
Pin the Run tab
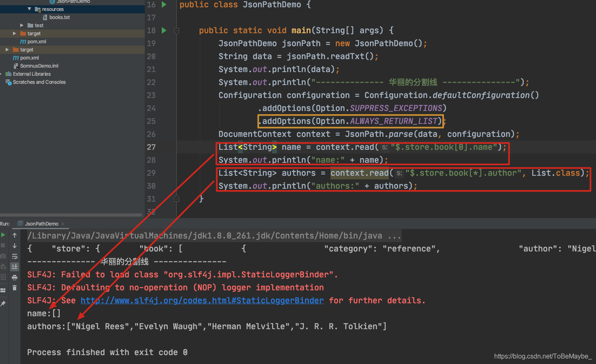click(x=3, y=303)
